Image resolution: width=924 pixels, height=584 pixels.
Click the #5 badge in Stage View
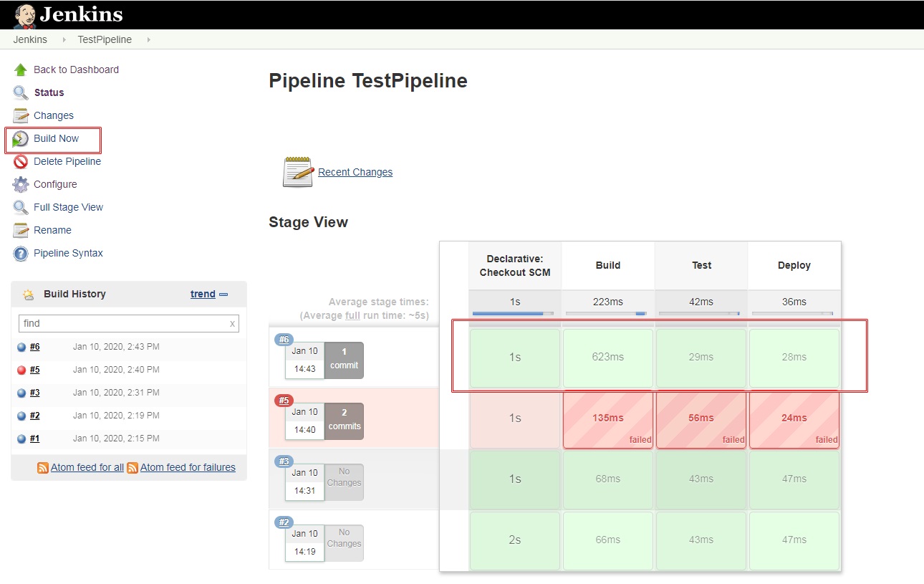coord(284,401)
